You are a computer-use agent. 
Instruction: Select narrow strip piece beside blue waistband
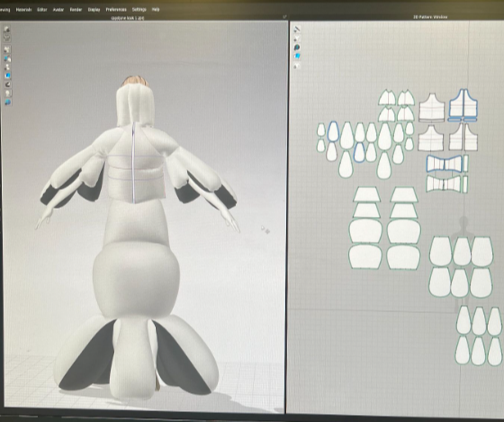466,163
